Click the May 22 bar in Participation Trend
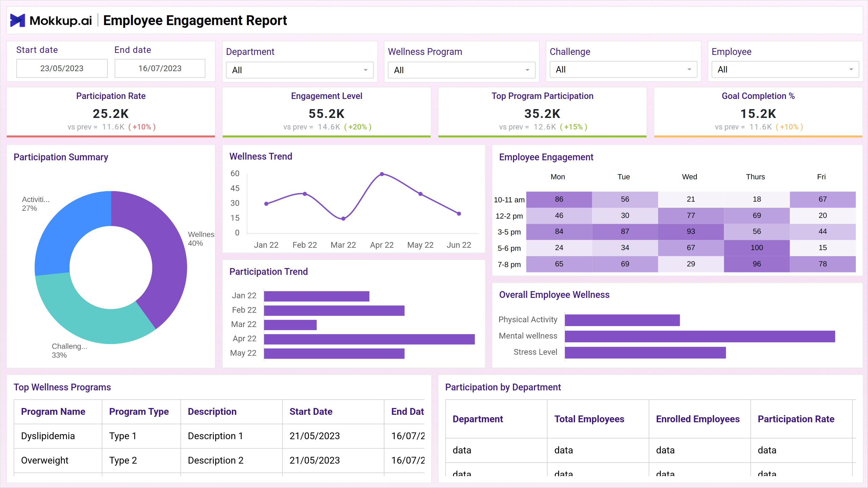Viewport: 868px width, 488px height. [334, 353]
